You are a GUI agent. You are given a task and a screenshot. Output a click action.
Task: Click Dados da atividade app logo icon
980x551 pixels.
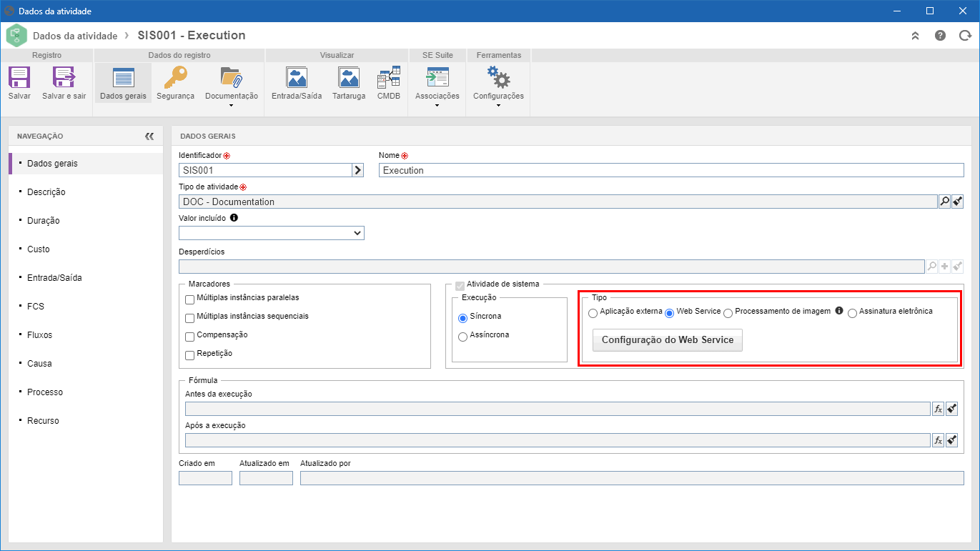click(16, 36)
